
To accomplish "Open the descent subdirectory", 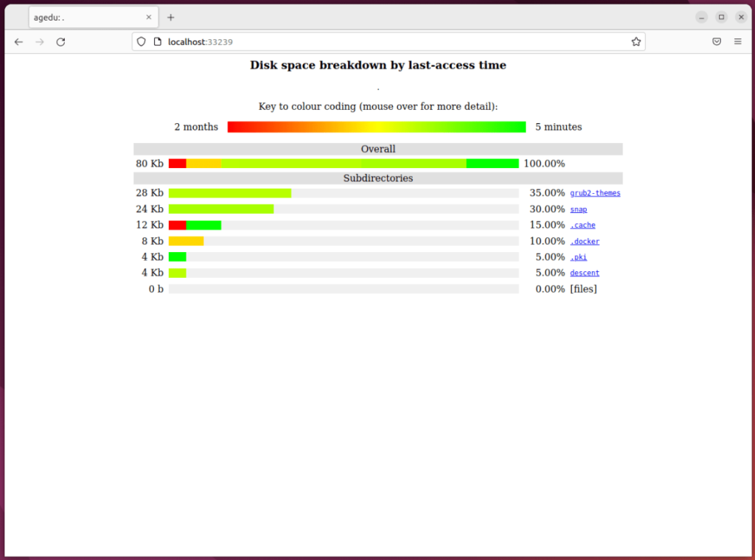I will [584, 273].
